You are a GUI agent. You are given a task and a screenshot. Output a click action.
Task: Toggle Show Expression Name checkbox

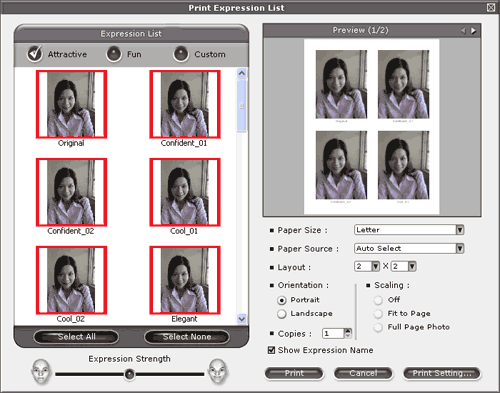tap(272, 350)
